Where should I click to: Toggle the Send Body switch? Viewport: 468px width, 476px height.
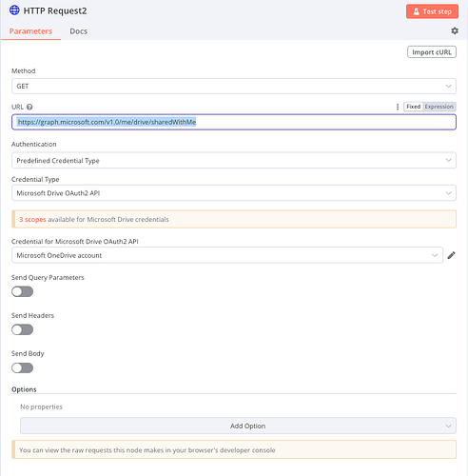(22, 367)
